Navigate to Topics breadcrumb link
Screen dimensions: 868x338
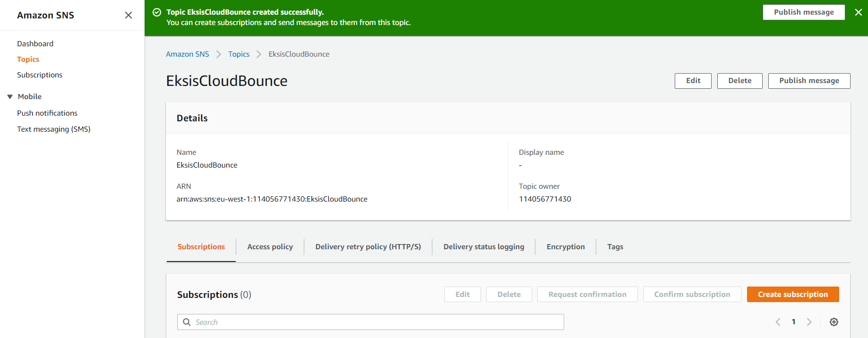[239, 54]
